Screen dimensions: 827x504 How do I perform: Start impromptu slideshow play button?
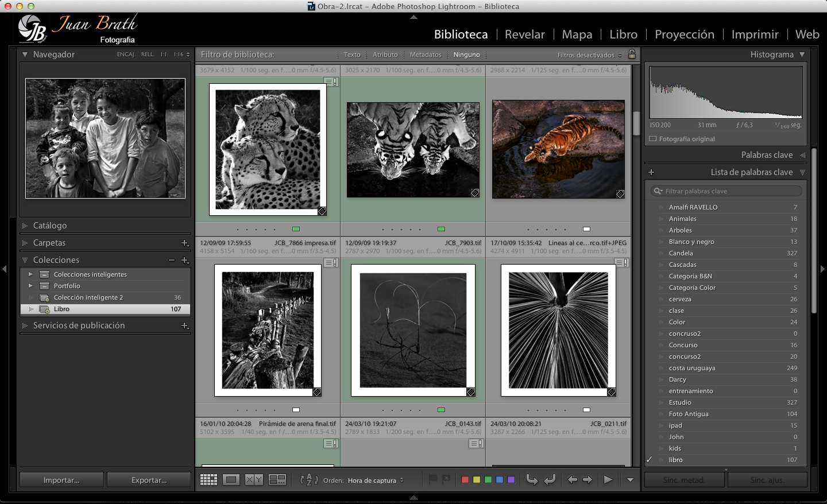[x=608, y=480]
